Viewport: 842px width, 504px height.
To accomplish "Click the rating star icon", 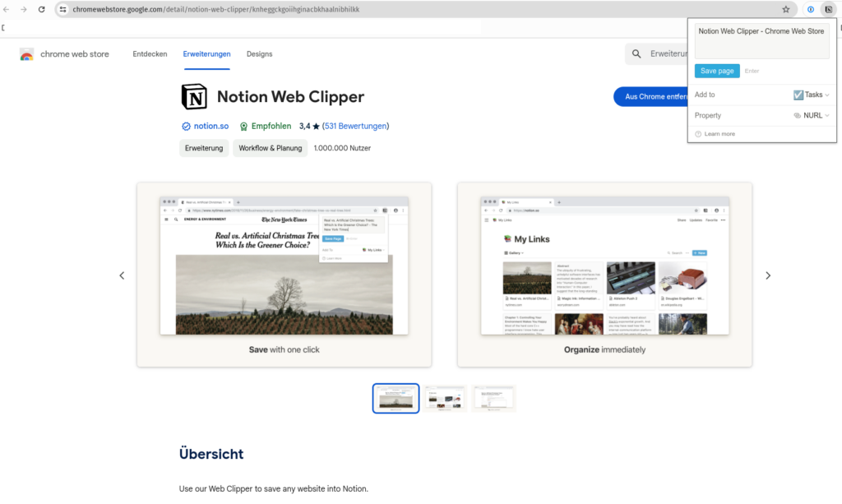I will 317,126.
